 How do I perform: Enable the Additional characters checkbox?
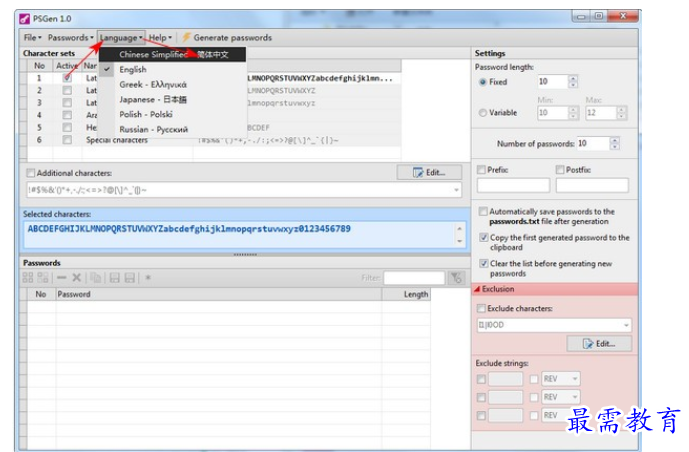pos(31,173)
